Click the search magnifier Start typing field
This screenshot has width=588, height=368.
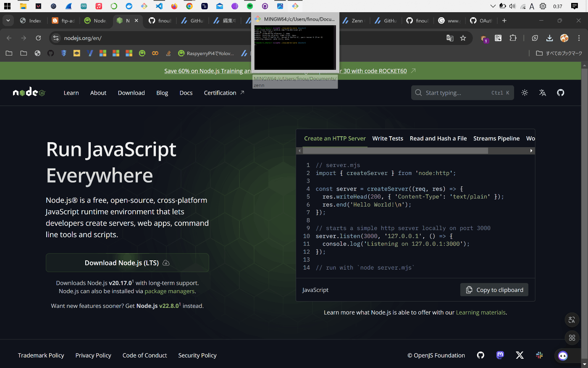462,93
